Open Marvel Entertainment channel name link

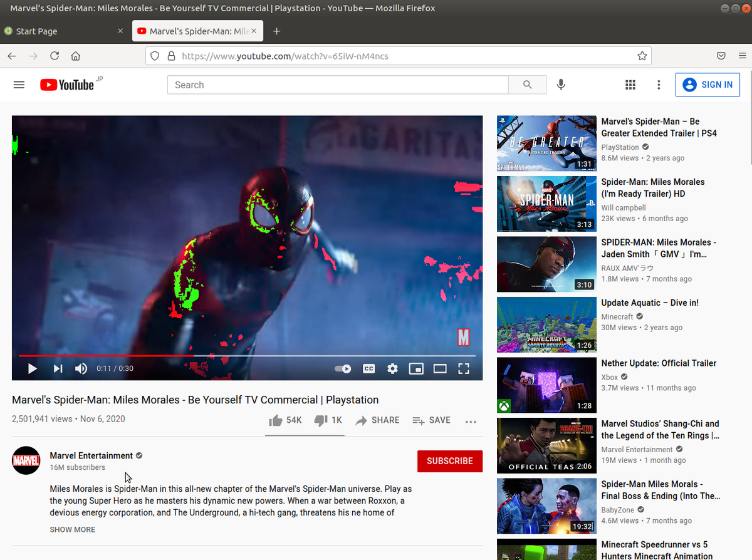coord(91,455)
